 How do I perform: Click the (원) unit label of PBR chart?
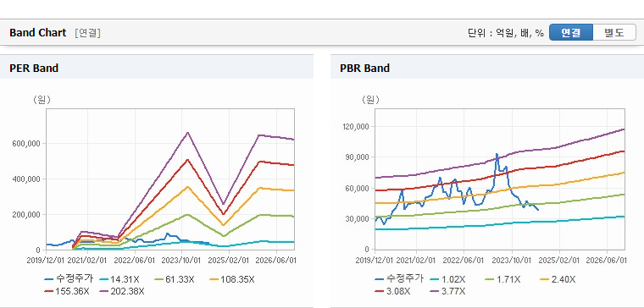(371, 100)
